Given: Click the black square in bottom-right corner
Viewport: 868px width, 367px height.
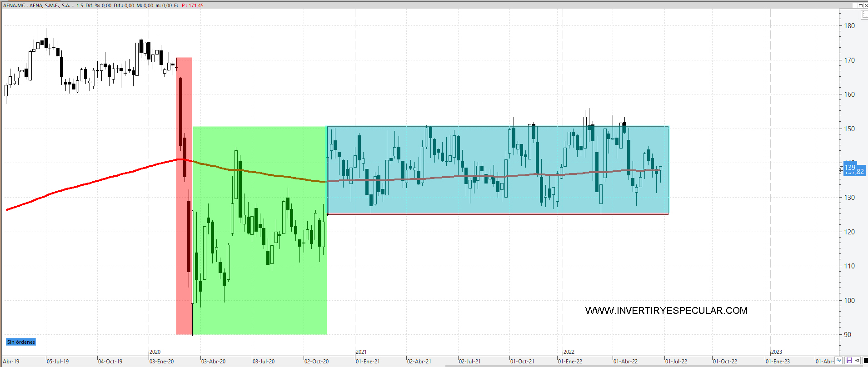Looking at the screenshot, I should point(865,361).
